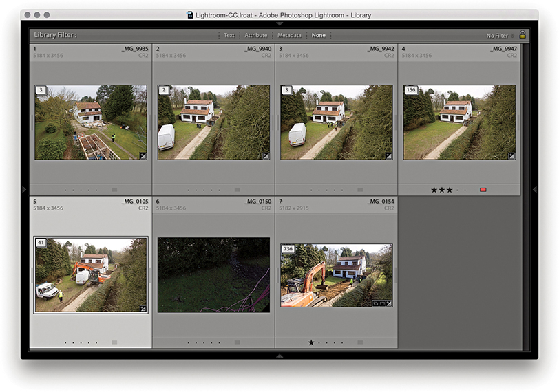Select the _MG_0154 excavator thumbnail
559x392 pixels.
coord(337,275)
